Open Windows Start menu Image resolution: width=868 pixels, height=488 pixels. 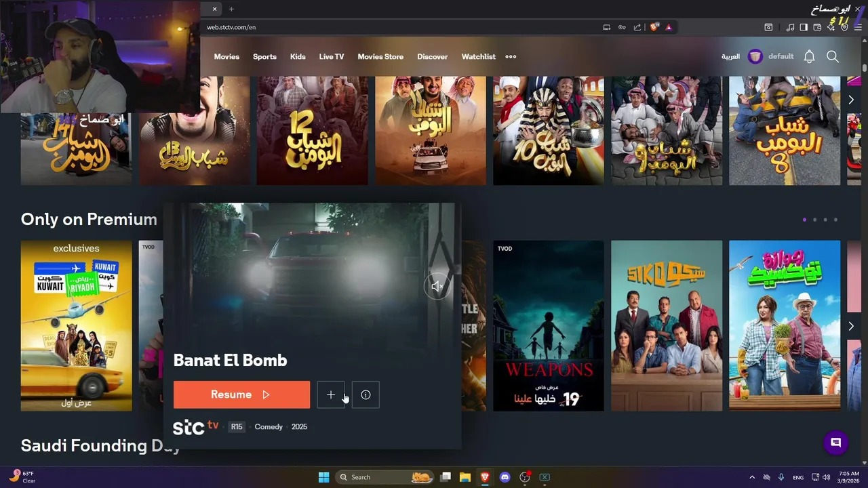pyautogui.click(x=323, y=477)
